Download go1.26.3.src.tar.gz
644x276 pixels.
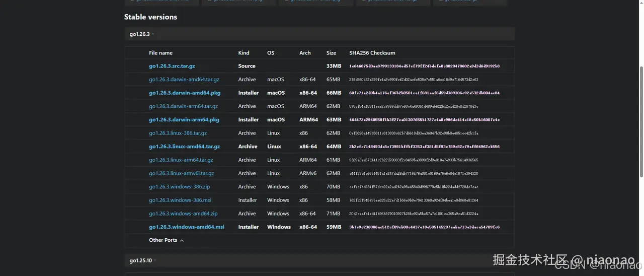172,66
